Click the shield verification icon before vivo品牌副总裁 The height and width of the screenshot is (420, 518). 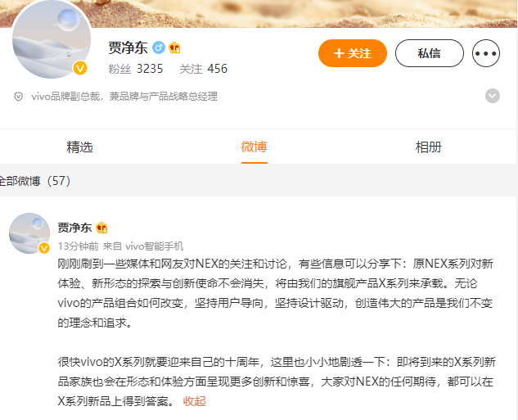[x=19, y=97]
